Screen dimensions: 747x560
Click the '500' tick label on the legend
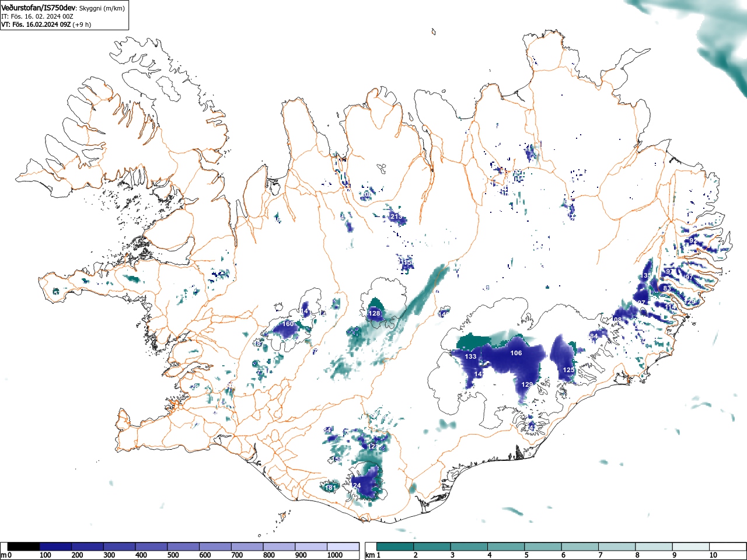click(x=173, y=555)
